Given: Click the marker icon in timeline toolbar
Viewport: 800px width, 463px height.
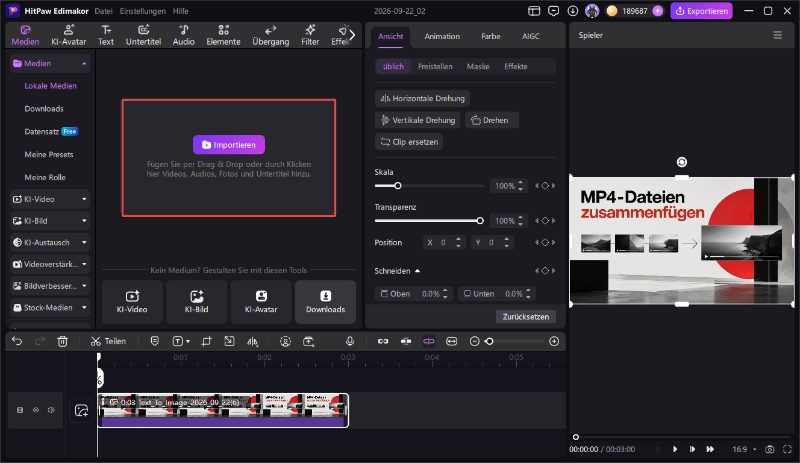Looking at the screenshot, I should click(x=155, y=341).
